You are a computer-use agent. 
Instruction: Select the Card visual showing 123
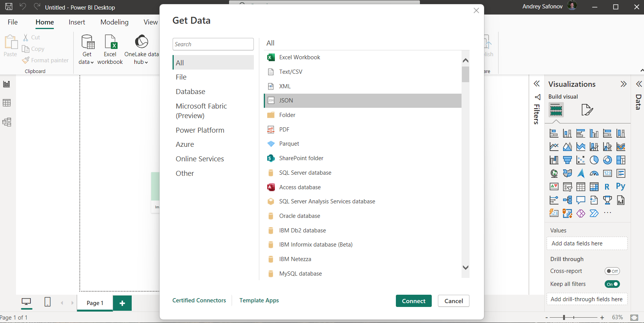point(607,174)
